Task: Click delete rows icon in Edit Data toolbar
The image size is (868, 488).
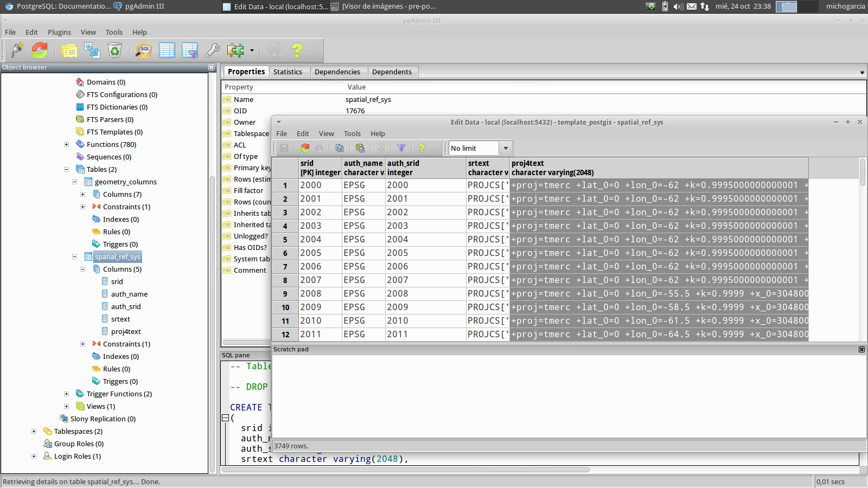Action: [381, 148]
